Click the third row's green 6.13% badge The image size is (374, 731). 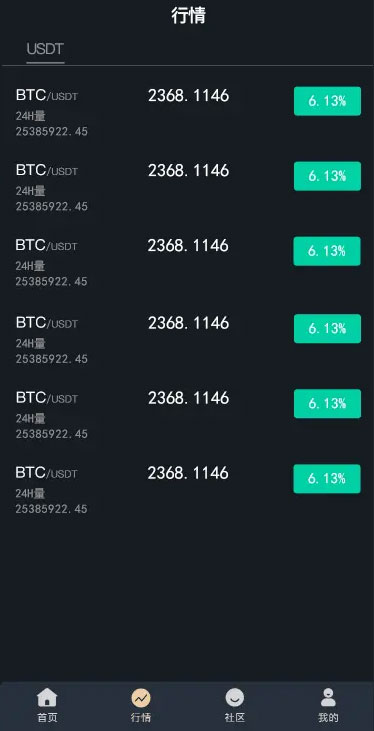[327, 251]
